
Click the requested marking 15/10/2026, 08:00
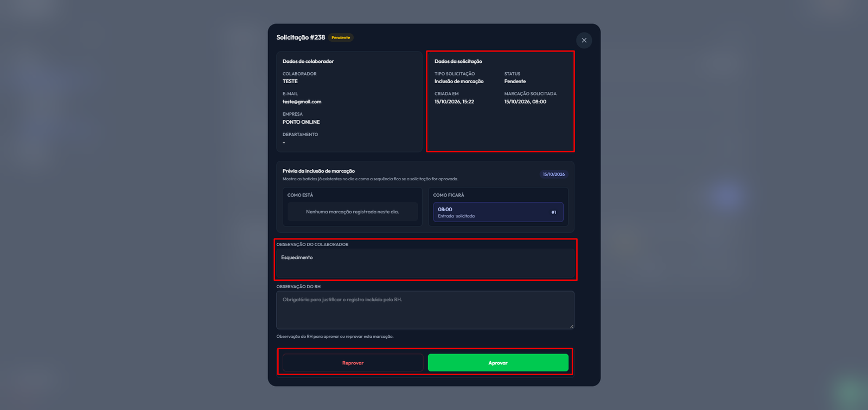coord(525,102)
